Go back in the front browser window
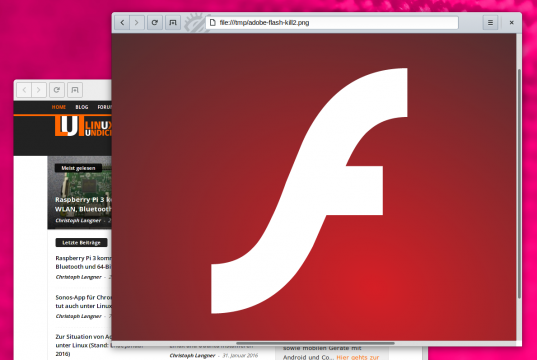Image resolution: width=537 pixels, height=360 pixels. point(122,23)
